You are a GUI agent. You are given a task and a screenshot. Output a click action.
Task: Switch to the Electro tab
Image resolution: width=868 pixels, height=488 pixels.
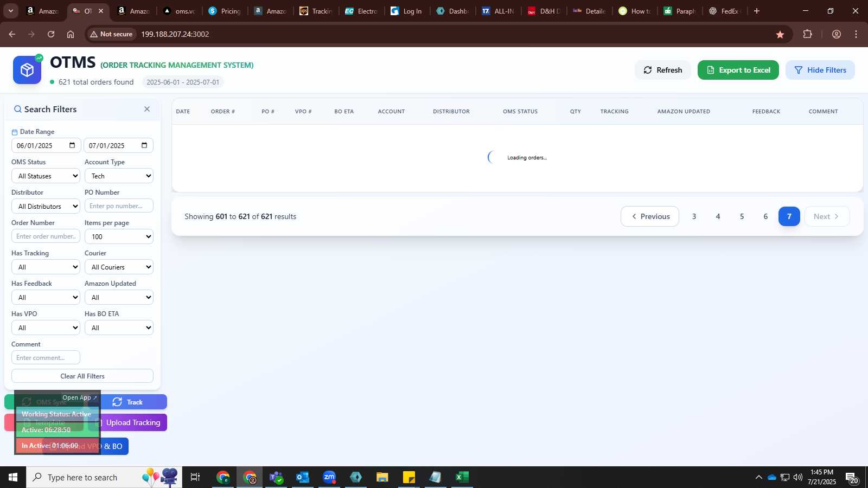[x=362, y=11]
